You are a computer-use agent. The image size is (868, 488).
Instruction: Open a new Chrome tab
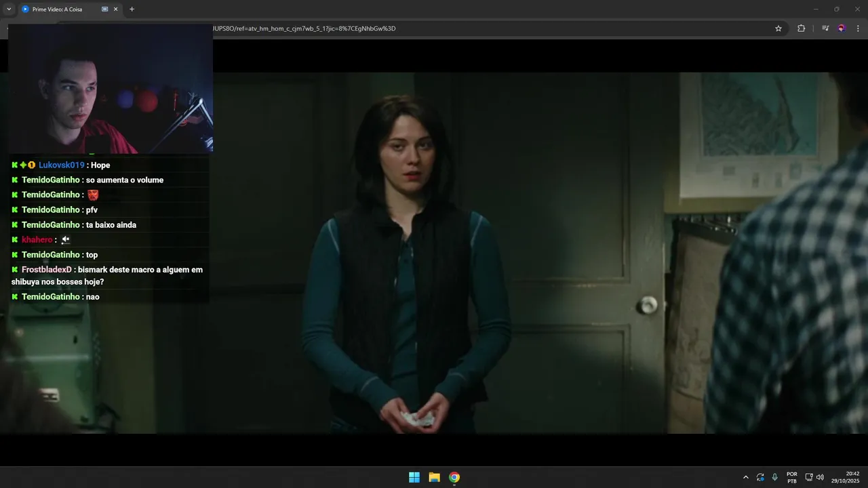132,9
